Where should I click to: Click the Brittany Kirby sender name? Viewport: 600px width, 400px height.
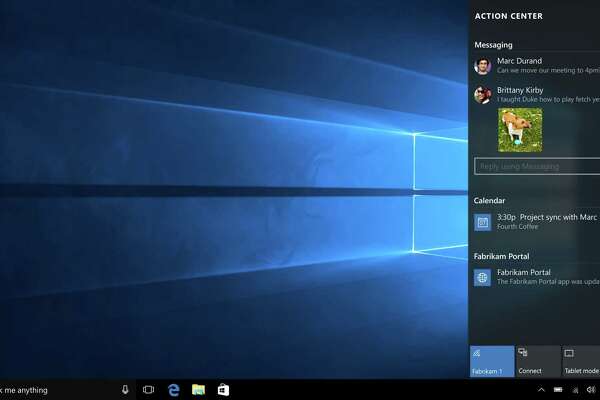(x=520, y=90)
